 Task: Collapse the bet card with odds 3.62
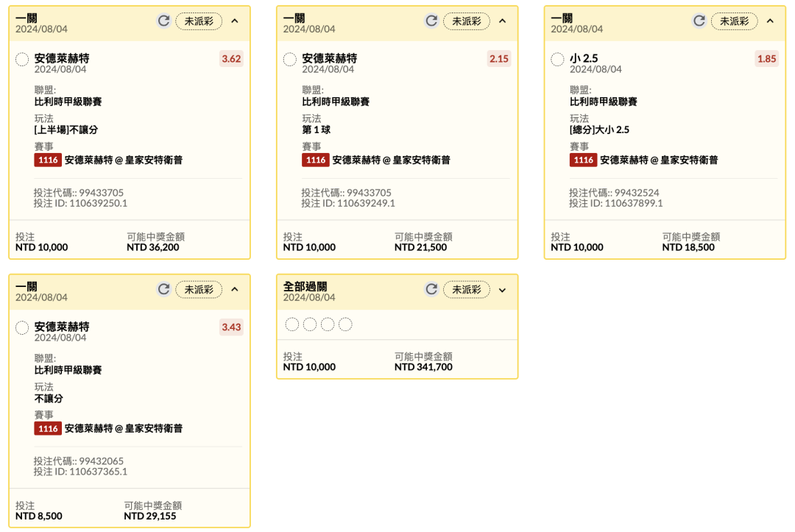(235, 21)
